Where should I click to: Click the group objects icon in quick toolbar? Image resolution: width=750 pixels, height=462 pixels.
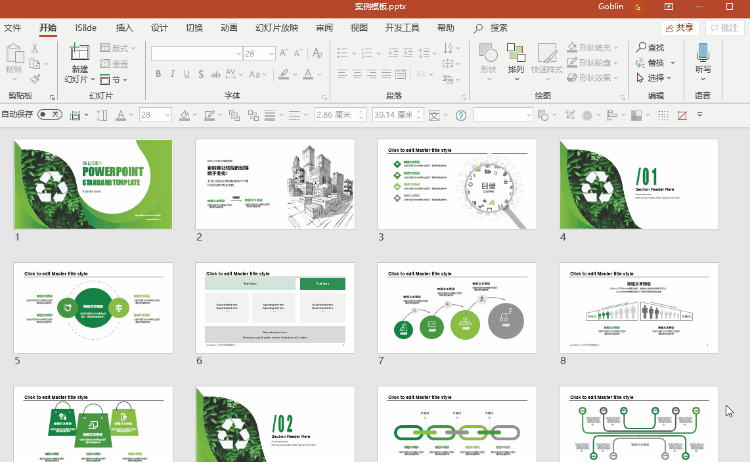pyautogui.click(x=253, y=115)
